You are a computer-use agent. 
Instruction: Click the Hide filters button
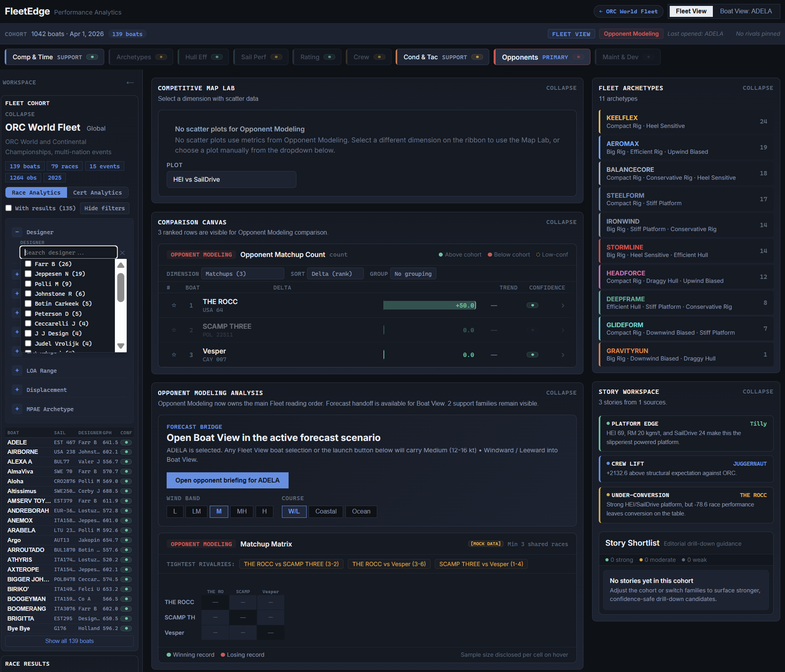coord(105,208)
